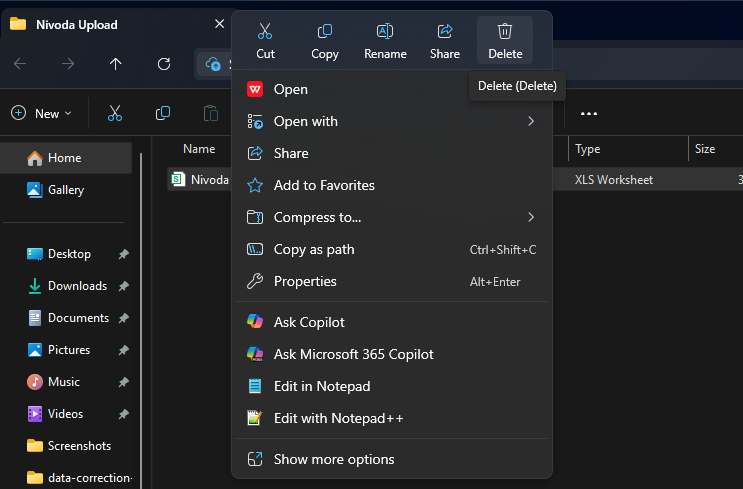Unpin Documents using its pin icon

124,318
